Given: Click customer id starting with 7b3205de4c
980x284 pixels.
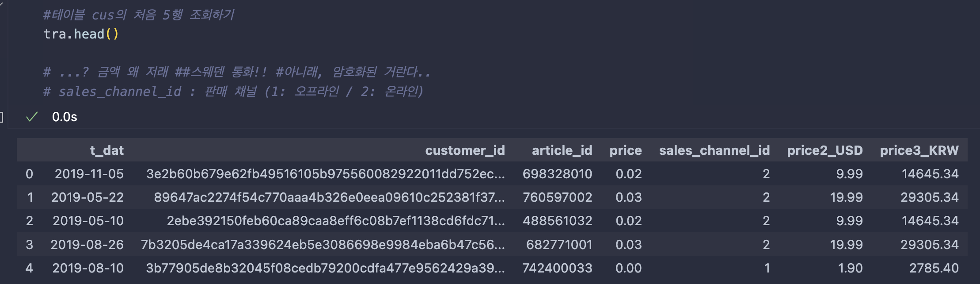Looking at the screenshot, I should tap(323, 245).
